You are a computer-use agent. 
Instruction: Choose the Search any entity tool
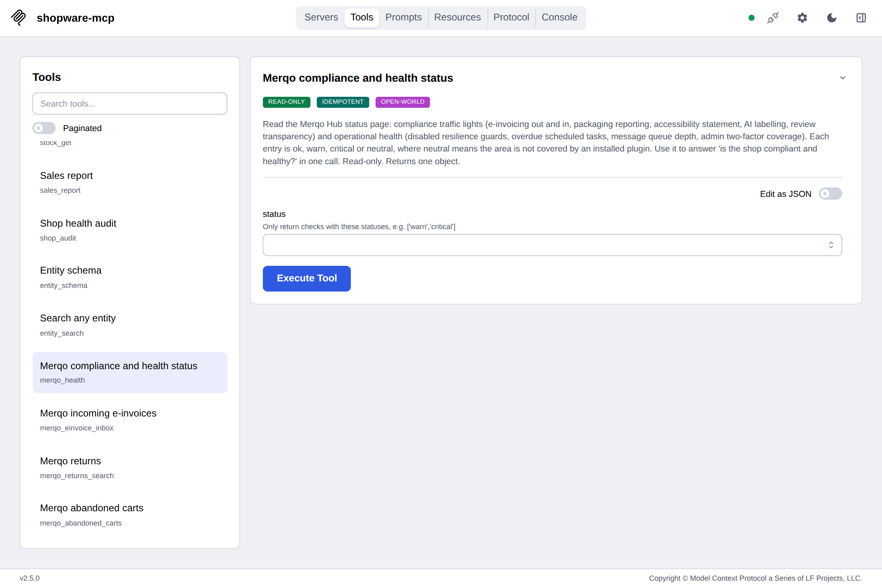tap(130, 325)
